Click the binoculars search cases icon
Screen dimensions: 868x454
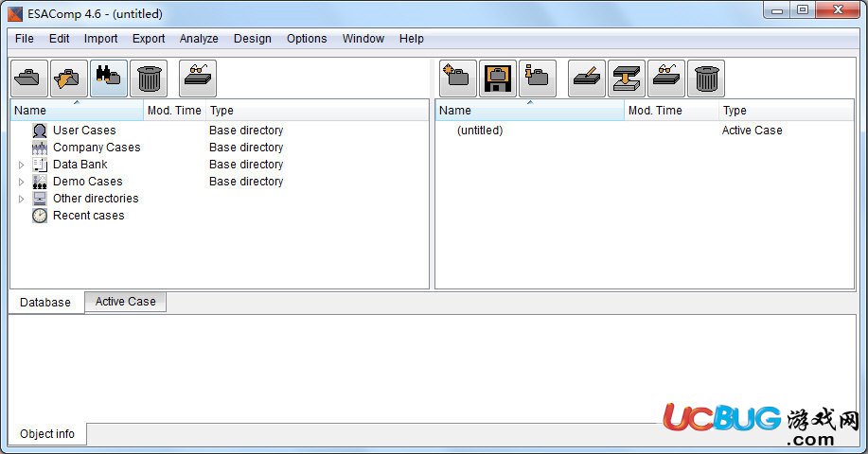pyautogui.click(x=109, y=79)
